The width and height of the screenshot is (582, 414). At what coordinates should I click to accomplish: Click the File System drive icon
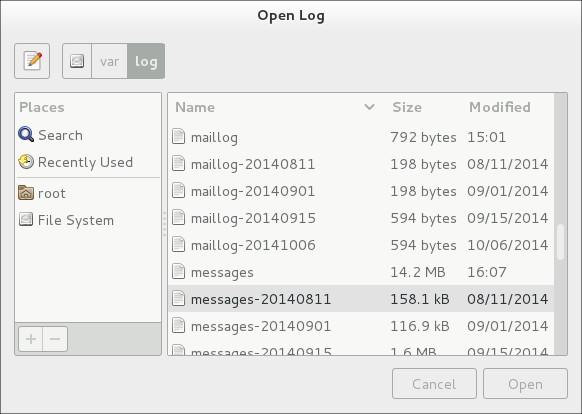pyautogui.click(x=26, y=220)
